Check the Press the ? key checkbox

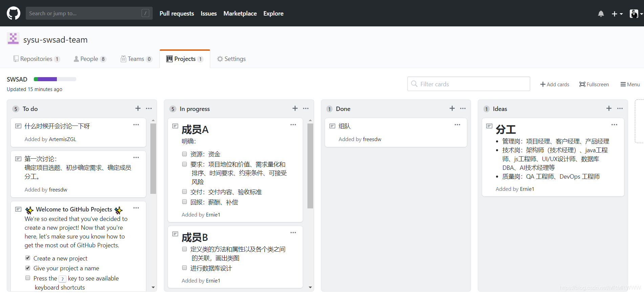click(28, 278)
